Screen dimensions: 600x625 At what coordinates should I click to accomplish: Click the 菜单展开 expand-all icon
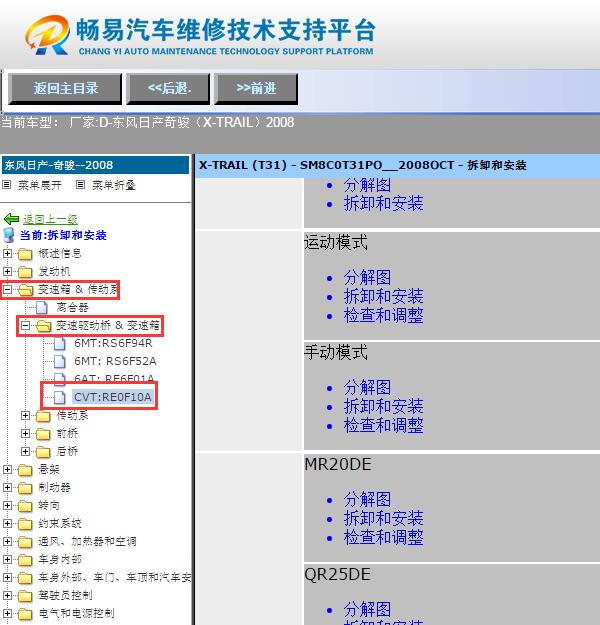[6, 185]
